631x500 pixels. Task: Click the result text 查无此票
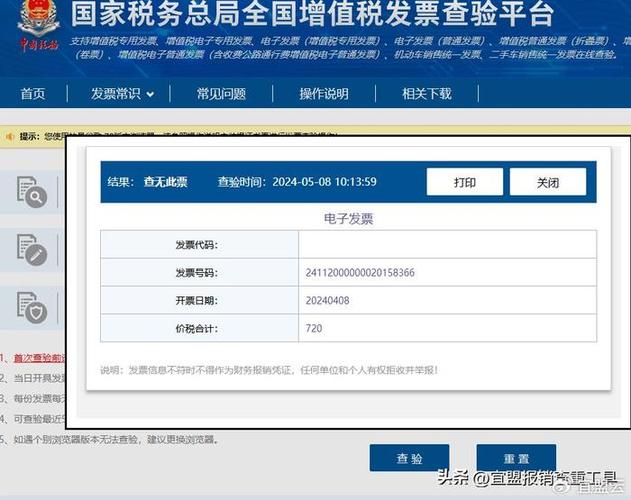[165, 182]
